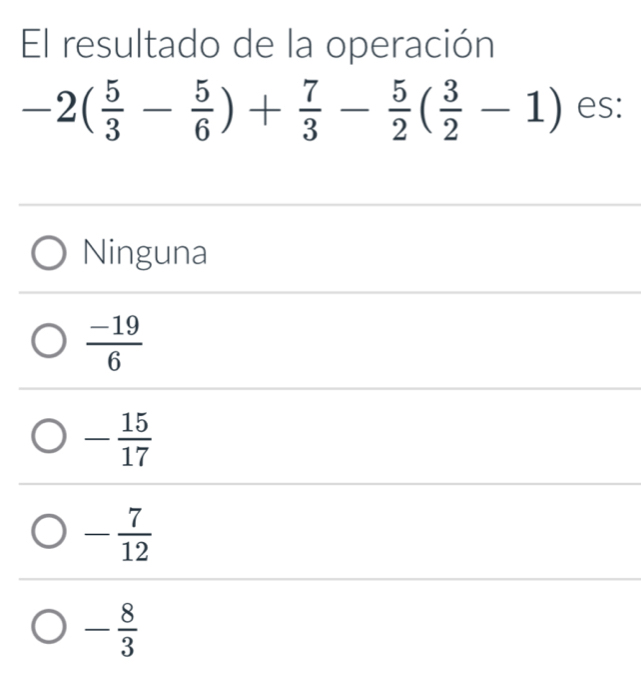Select the −8/3 answer radio button
Viewport: 641px width, 678px height.
coord(49,626)
